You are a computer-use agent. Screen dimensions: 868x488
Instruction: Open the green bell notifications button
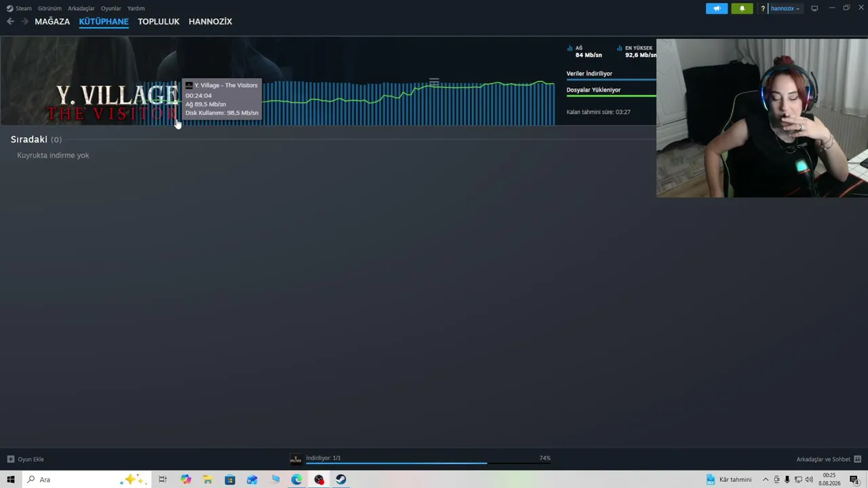pos(742,9)
